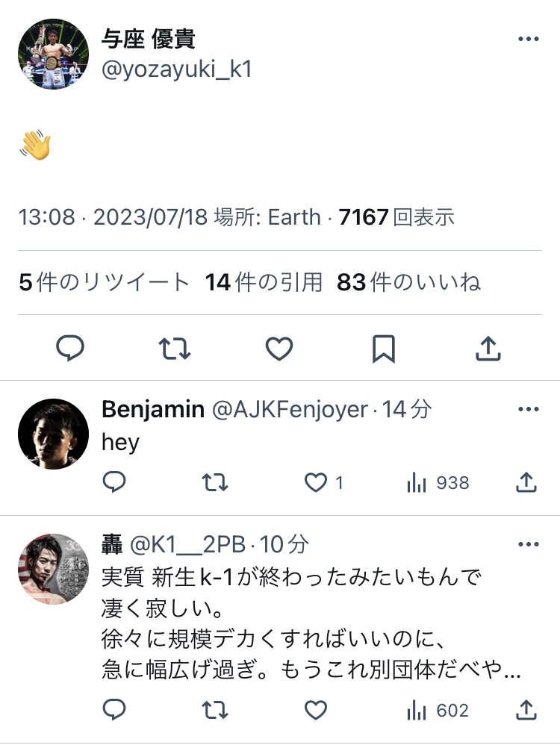
Task: View the 83件のいいね likes list
Action: [x=408, y=282]
